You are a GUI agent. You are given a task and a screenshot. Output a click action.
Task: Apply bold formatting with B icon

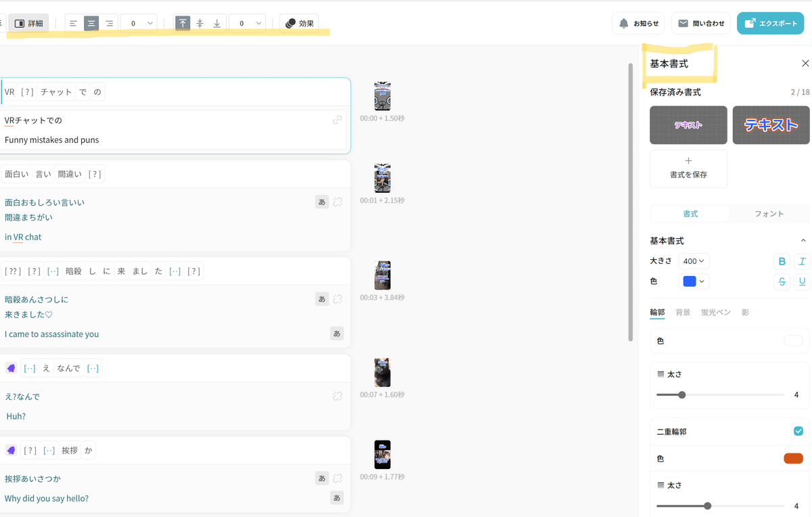click(782, 262)
